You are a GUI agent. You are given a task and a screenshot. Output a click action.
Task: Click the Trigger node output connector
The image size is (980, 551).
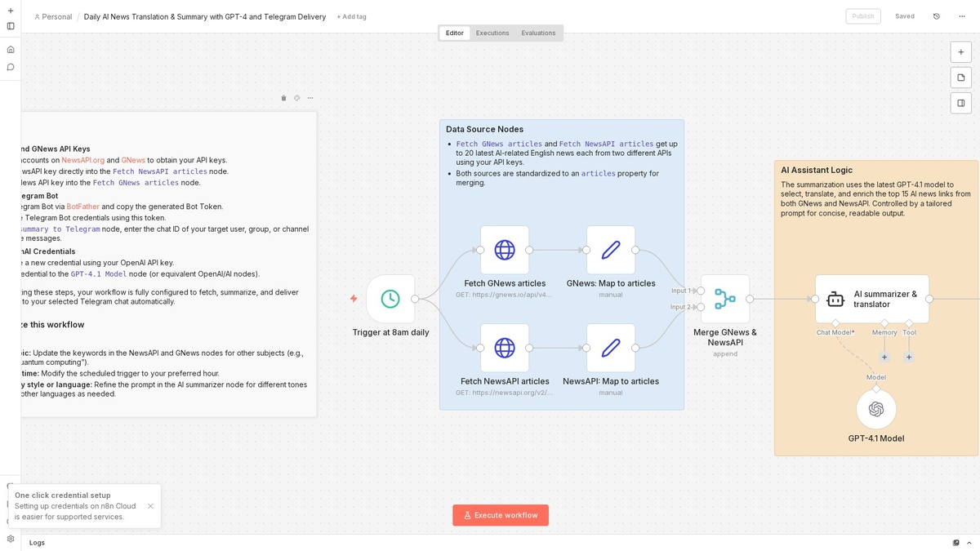415,299
